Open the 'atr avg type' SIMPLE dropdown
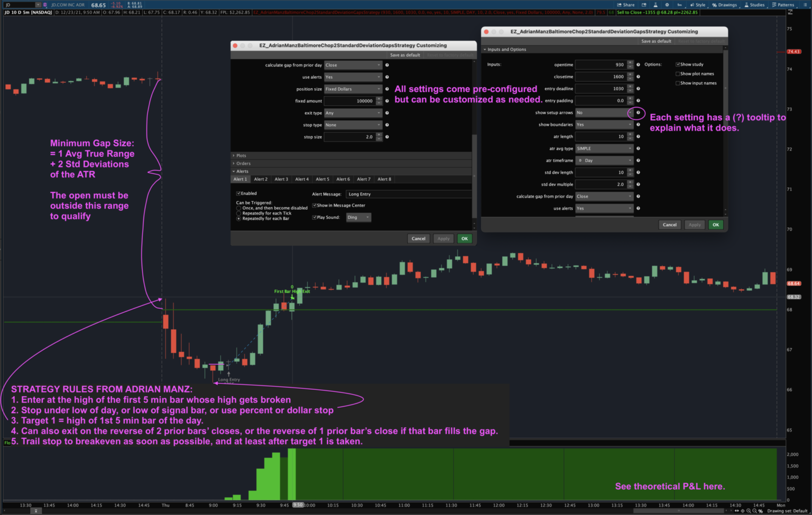Viewport: 812px width, 515px height. (604, 148)
